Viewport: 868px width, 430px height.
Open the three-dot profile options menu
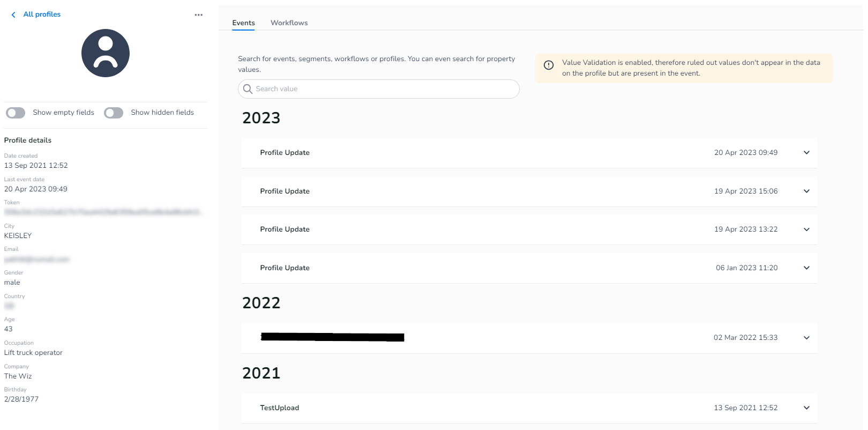click(198, 15)
